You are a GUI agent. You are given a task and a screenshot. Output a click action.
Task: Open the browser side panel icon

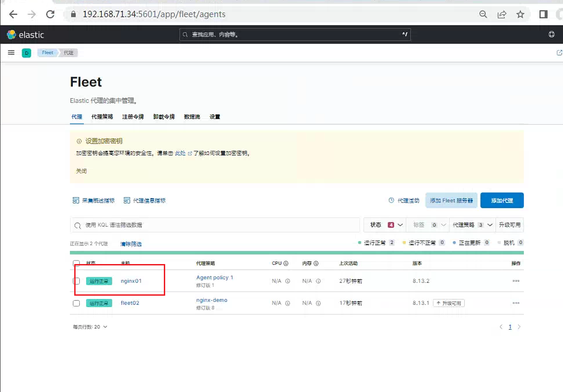pyautogui.click(x=544, y=14)
